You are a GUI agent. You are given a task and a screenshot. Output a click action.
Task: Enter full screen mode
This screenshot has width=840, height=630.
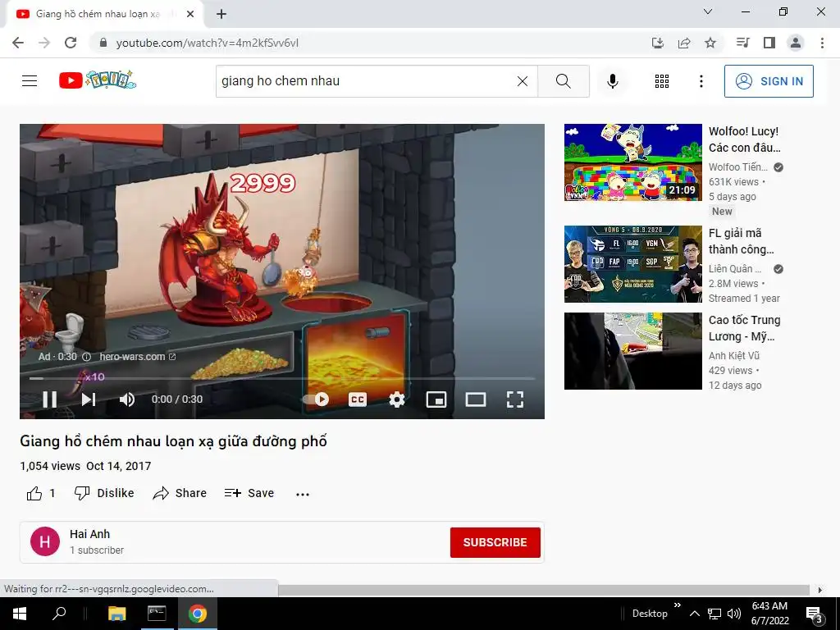(x=515, y=399)
